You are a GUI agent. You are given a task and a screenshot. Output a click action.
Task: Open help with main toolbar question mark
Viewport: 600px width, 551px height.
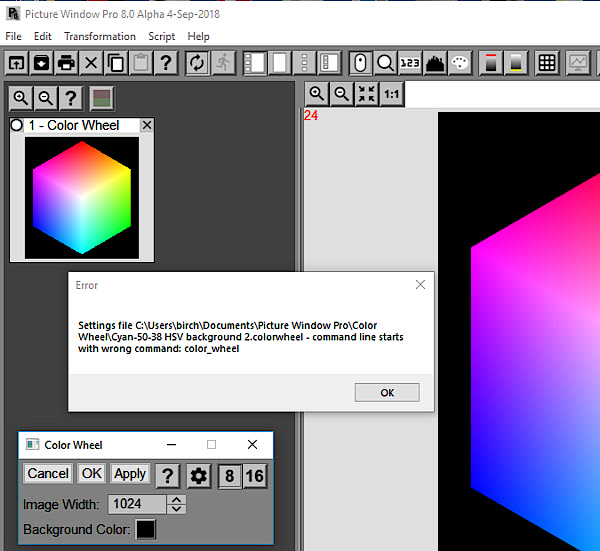coord(166,63)
